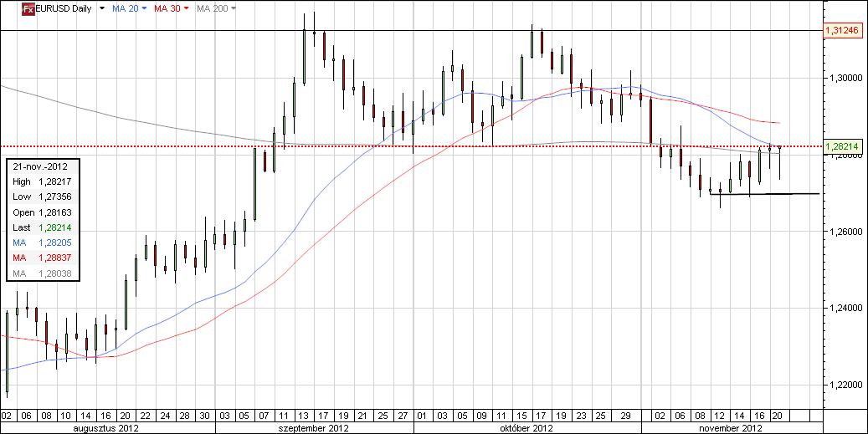
Task: Select the green 1,28214 last price label
Action: click(x=843, y=146)
